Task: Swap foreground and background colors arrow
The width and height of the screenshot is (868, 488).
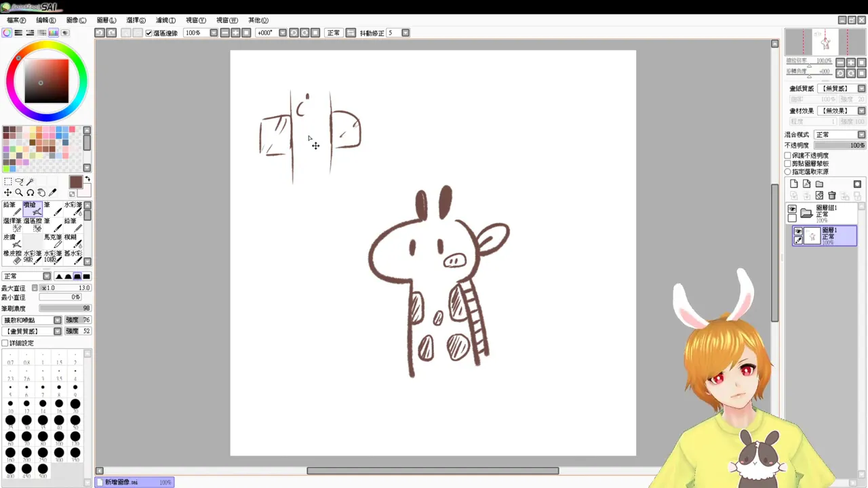Action: (87, 179)
